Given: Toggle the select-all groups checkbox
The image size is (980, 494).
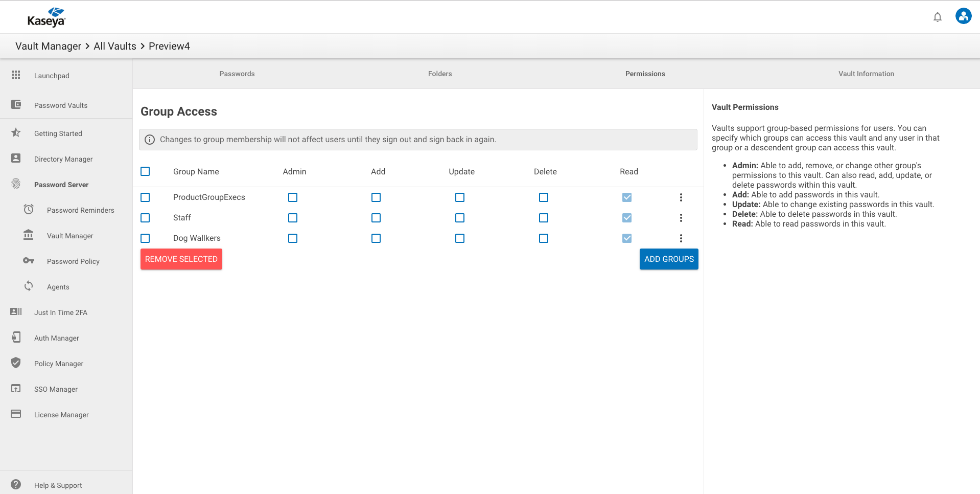Looking at the screenshot, I should 145,171.
